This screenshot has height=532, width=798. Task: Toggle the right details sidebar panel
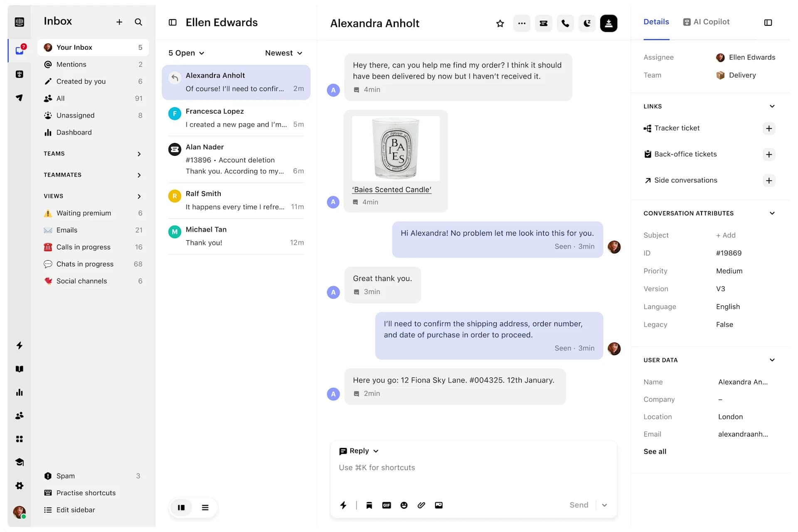point(768,22)
